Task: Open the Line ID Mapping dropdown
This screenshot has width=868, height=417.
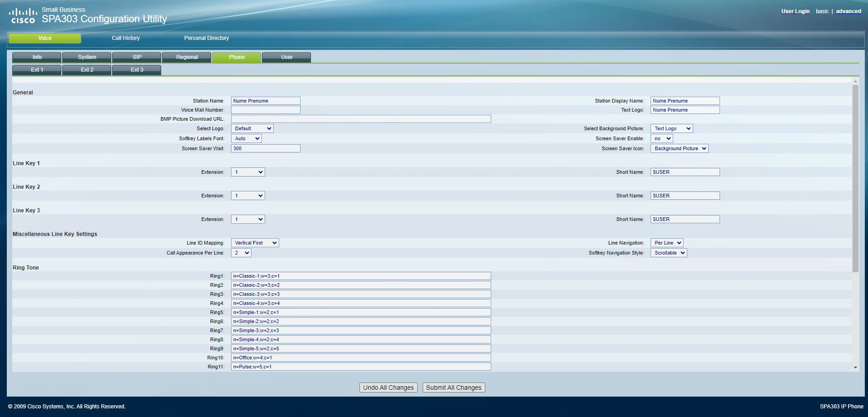Action: click(255, 243)
